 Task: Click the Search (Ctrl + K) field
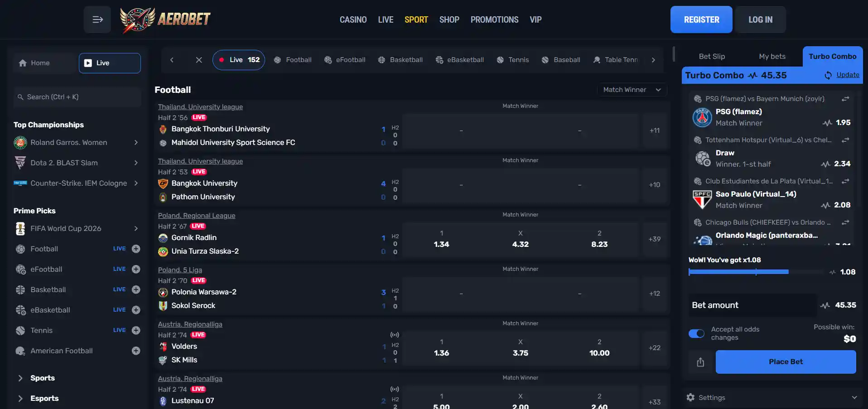(77, 97)
